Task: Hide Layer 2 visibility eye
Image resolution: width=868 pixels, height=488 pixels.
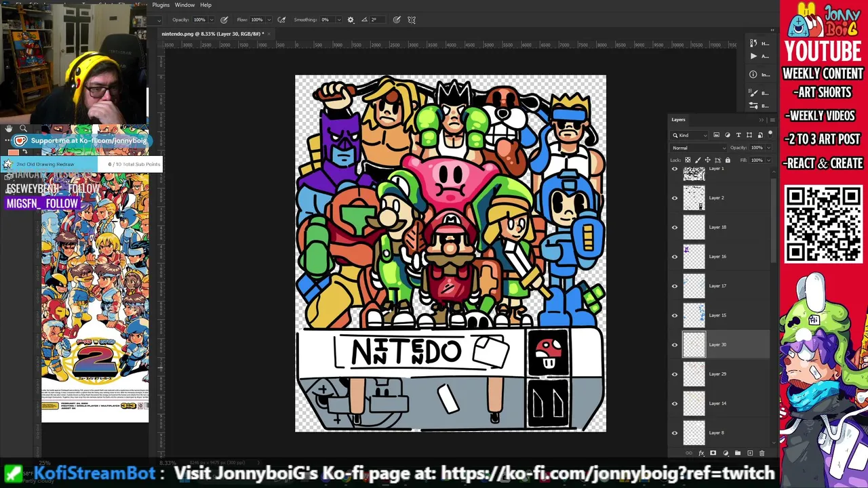Action: click(675, 198)
